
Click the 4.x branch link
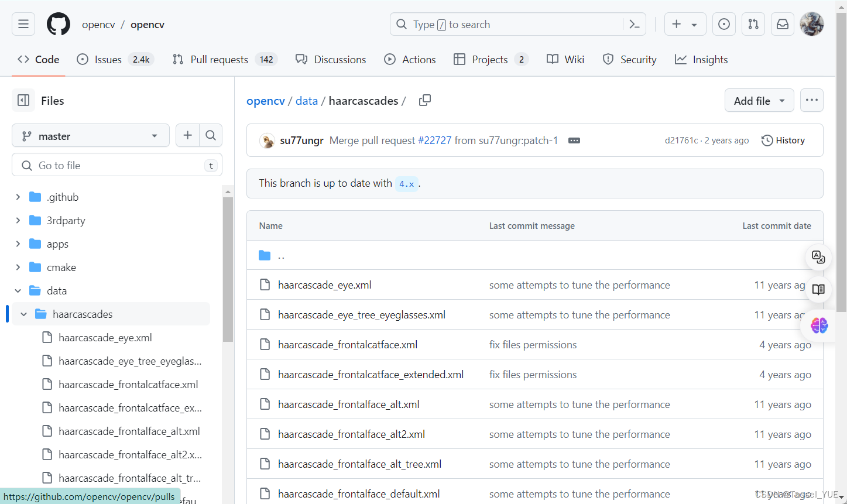coord(407,184)
